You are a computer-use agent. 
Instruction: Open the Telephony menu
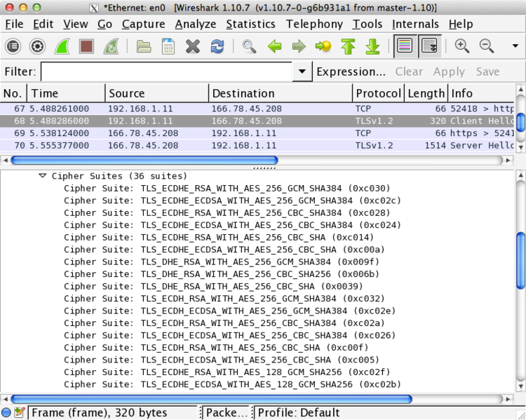314,24
